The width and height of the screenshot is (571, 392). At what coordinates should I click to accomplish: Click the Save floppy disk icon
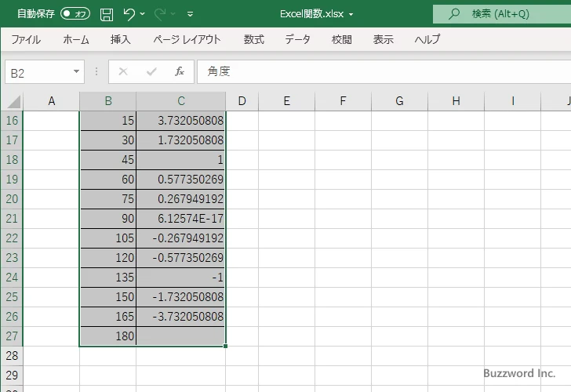107,14
